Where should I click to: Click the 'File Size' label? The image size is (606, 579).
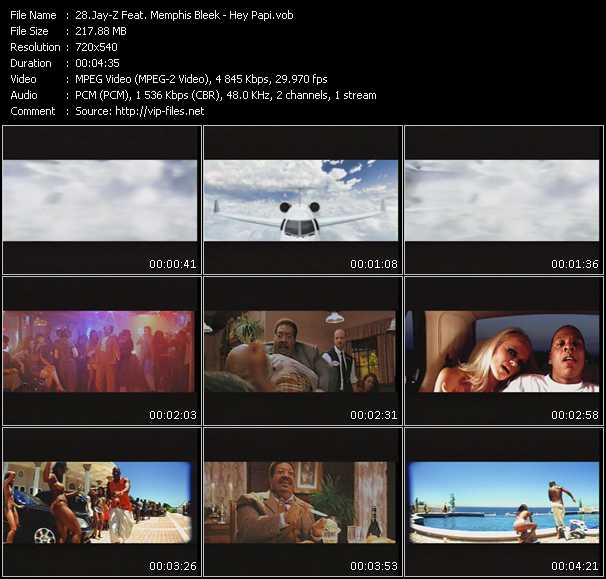click(29, 31)
